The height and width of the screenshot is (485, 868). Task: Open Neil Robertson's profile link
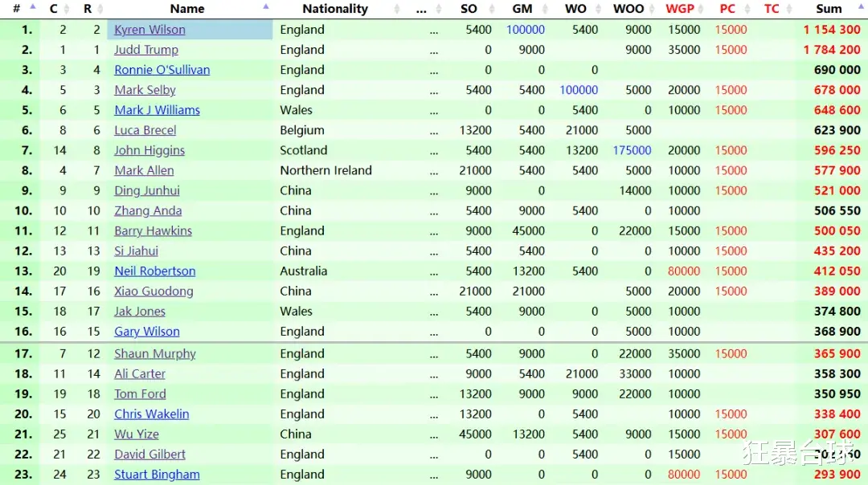coord(154,271)
